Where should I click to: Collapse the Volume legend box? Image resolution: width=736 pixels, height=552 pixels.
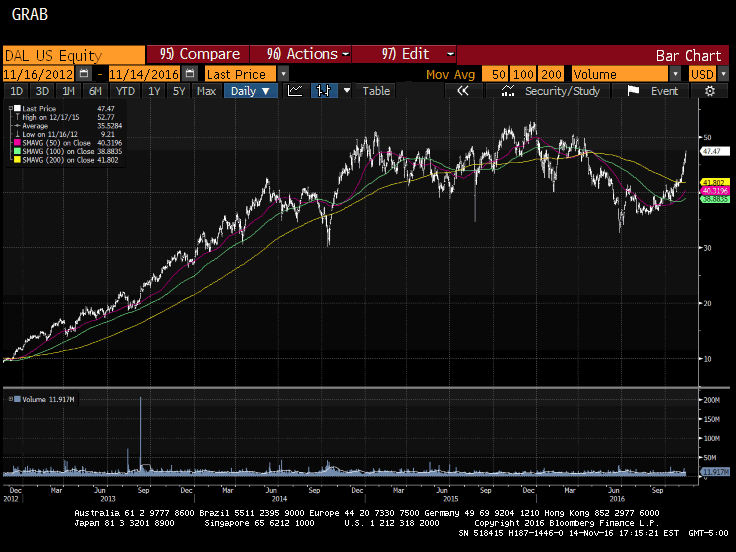click(10, 399)
